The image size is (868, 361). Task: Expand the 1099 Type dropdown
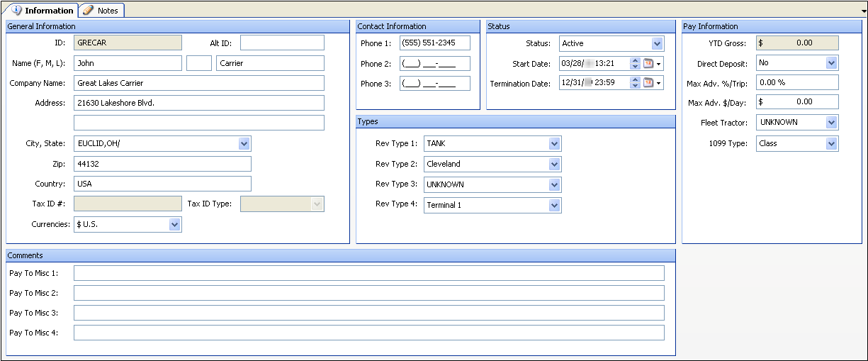pyautogui.click(x=831, y=144)
